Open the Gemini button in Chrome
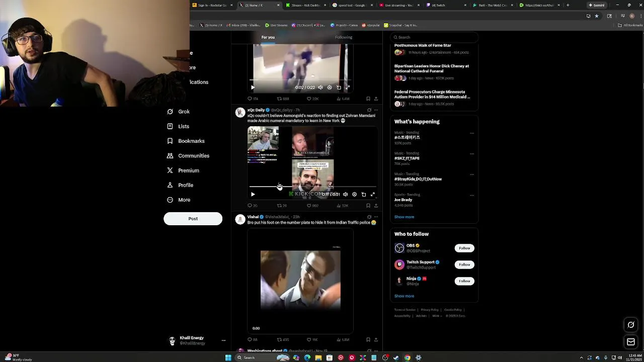 [x=597, y=5]
